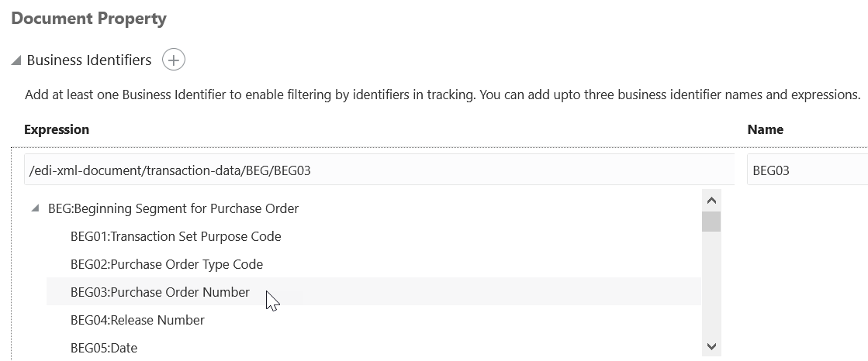The image size is (868, 361).
Task: Collapse the Business Identifiers section
Action: (16, 60)
